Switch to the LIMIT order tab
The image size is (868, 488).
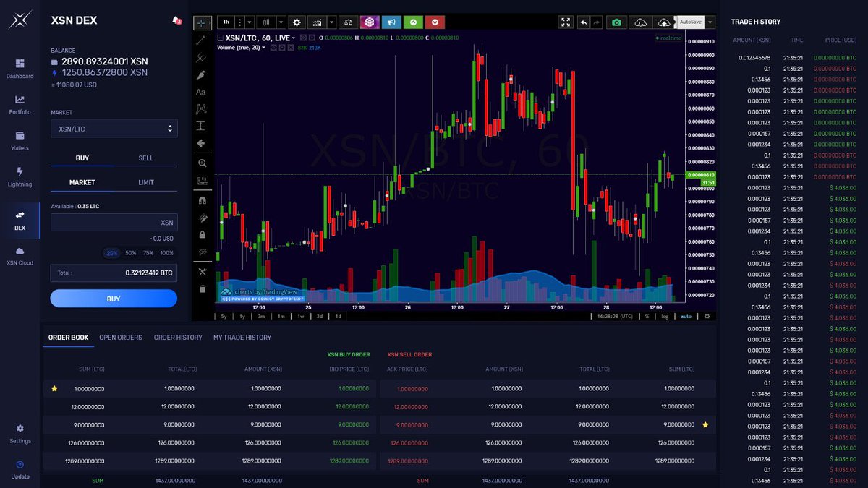click(x=145, y=182)
